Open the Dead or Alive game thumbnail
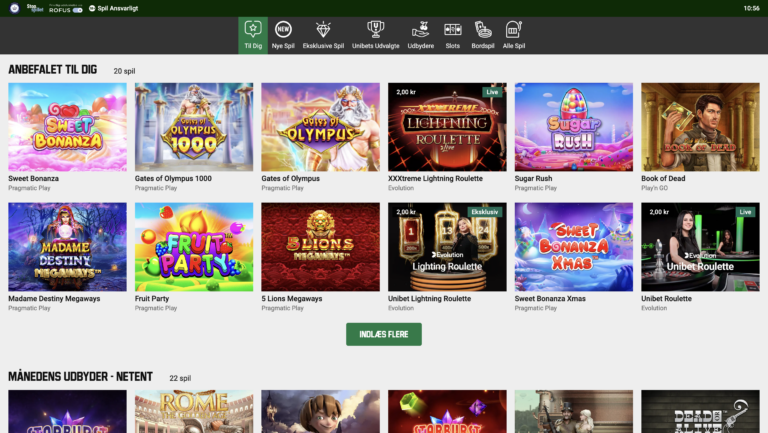 pos(700,411)
